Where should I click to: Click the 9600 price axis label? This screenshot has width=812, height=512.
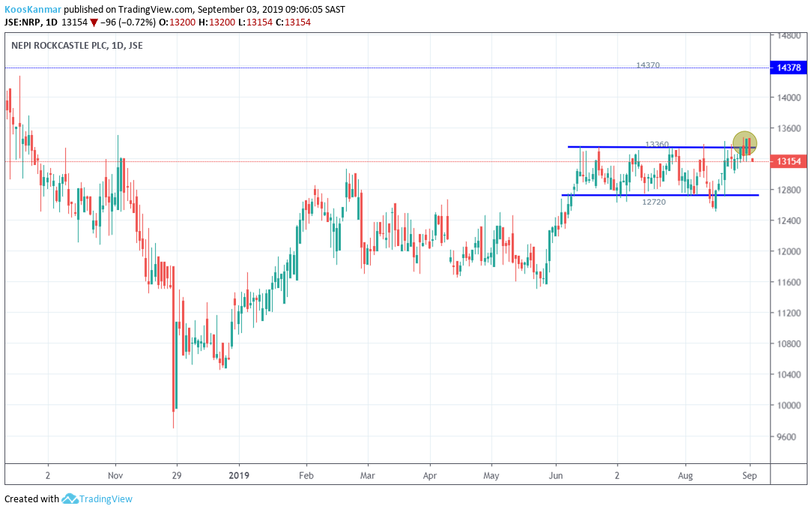[x=788, y=436]
